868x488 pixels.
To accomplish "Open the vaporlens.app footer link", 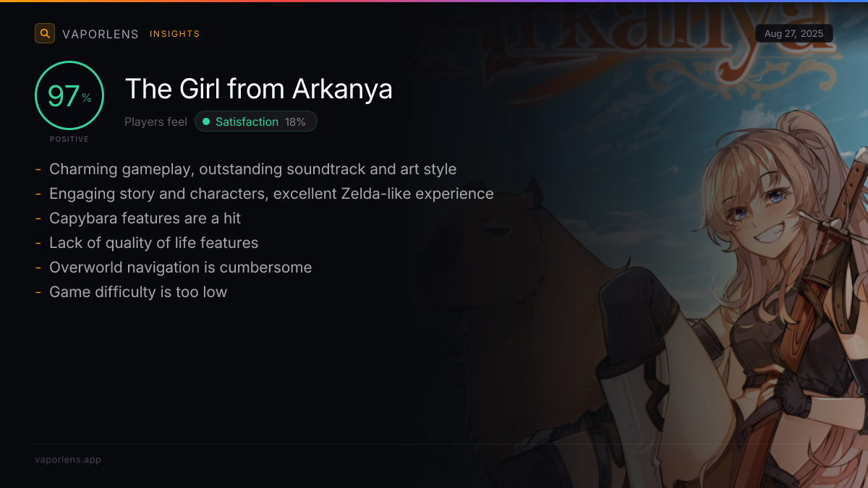I will [68, 459].
